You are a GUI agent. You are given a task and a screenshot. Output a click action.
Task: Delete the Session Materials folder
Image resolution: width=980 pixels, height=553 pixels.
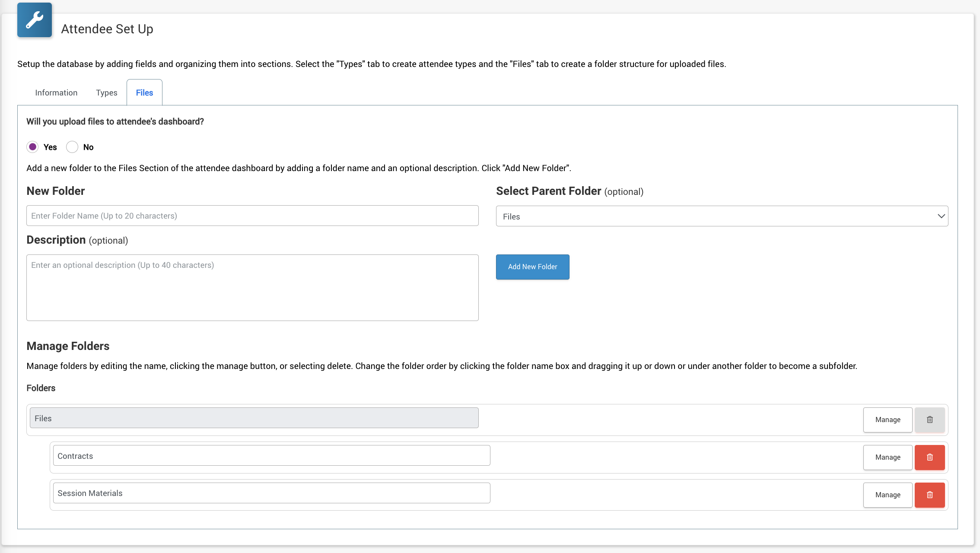pyautogui.click(x=929, y=495)
